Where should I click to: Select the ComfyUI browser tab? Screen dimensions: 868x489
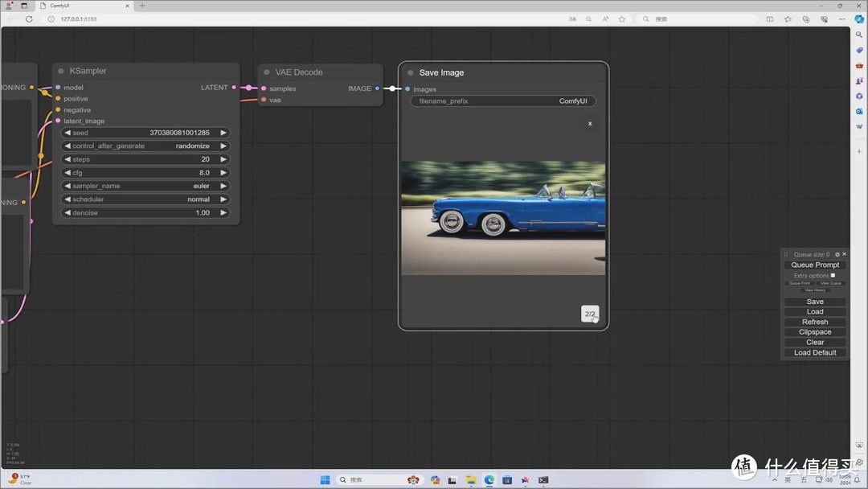coord(84,6)
